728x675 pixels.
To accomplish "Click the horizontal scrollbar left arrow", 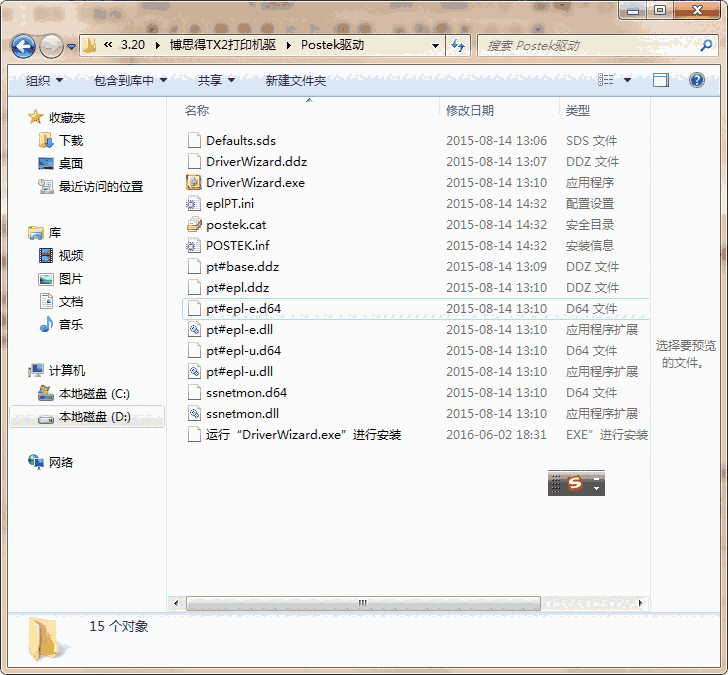I will point(176,604).
